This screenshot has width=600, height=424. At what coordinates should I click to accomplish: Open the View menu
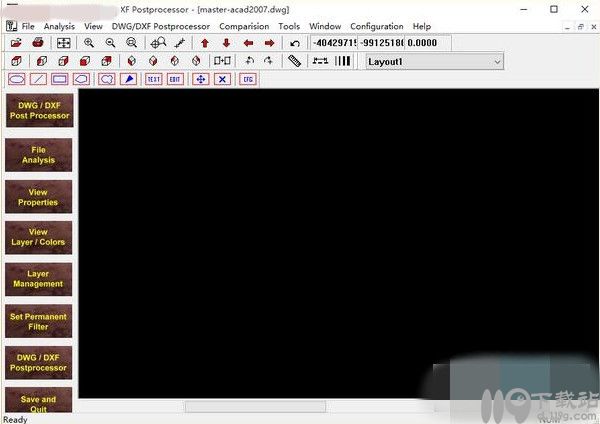[93, 26]
